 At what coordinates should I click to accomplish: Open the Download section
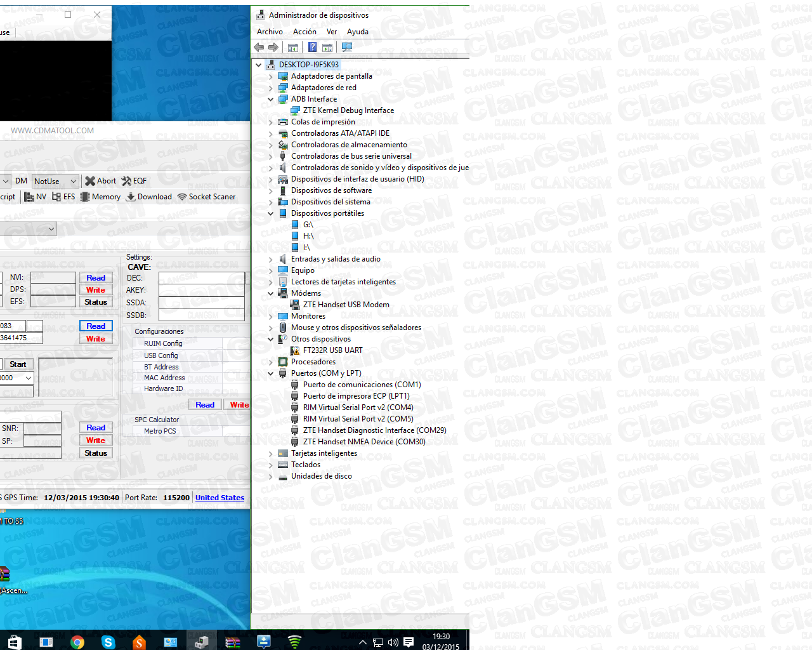coord(149,197)
